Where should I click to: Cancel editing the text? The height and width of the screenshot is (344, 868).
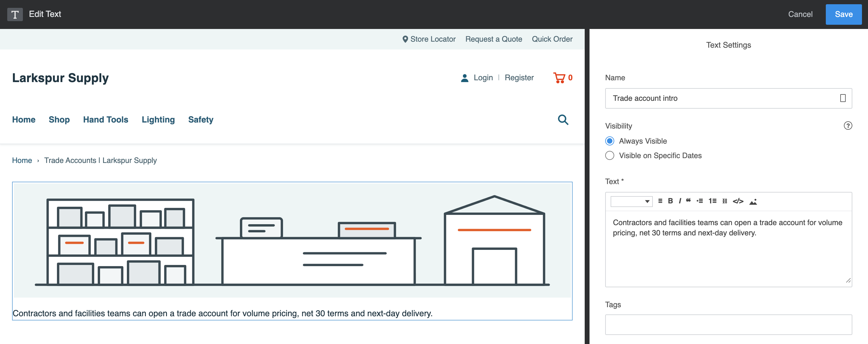coord(800,14)
